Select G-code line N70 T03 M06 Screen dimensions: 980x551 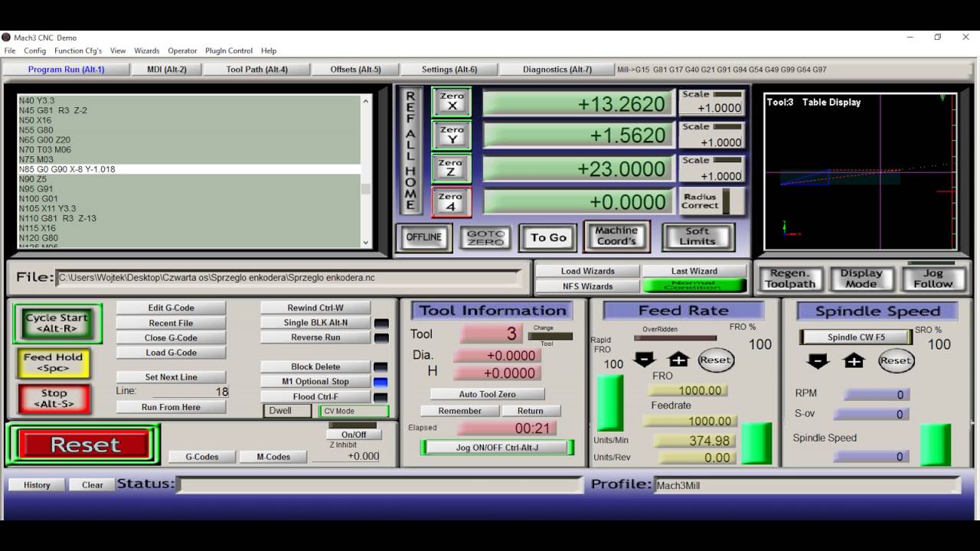point(189,150)
